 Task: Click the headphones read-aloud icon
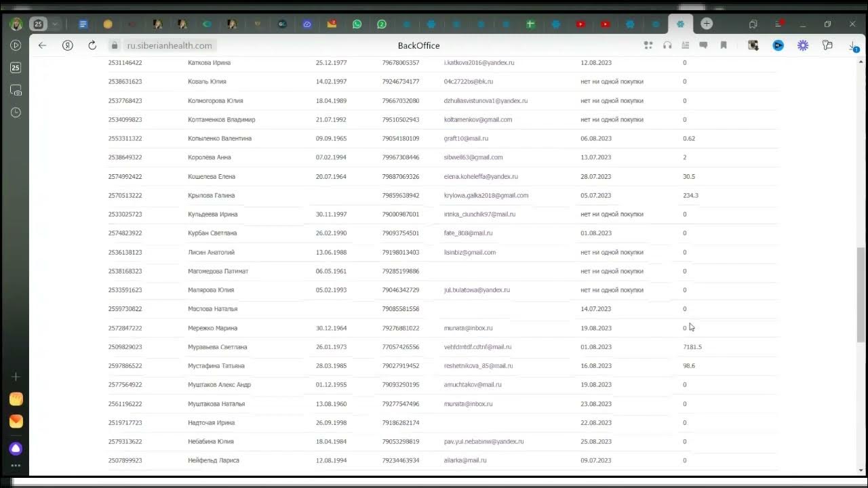tap(667, 45)
